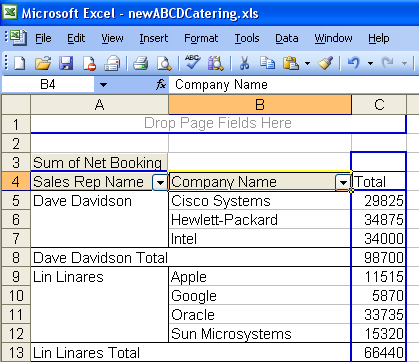Undo the last action with the arrow icon
This screenshot has width=419, height=362.
click(x=354, y=63)
